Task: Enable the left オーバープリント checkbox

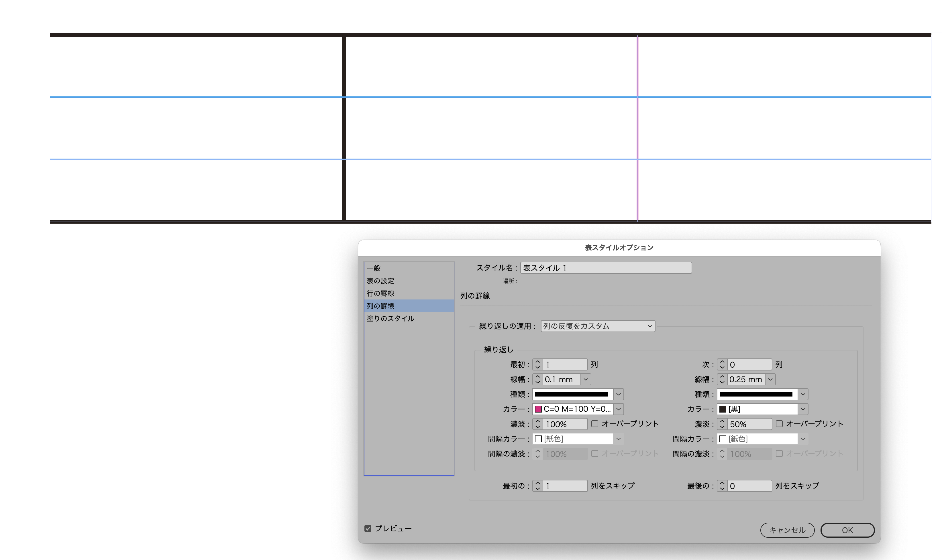Action: [x=595, y=423]
